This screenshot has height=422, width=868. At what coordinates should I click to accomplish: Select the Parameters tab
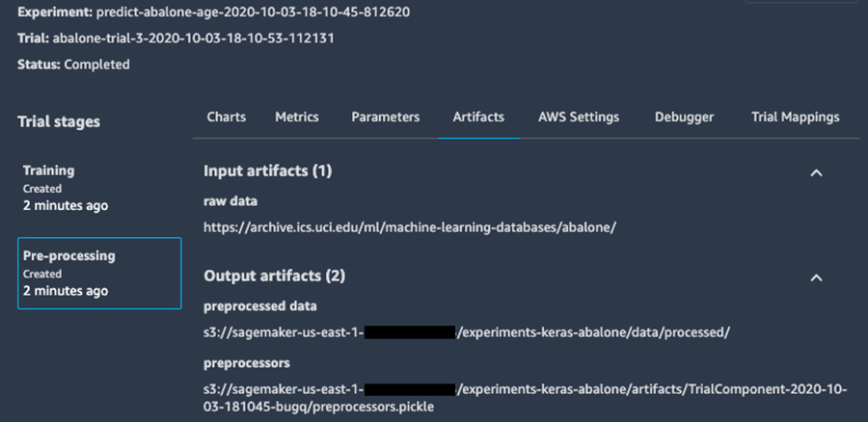click(385, 118)
